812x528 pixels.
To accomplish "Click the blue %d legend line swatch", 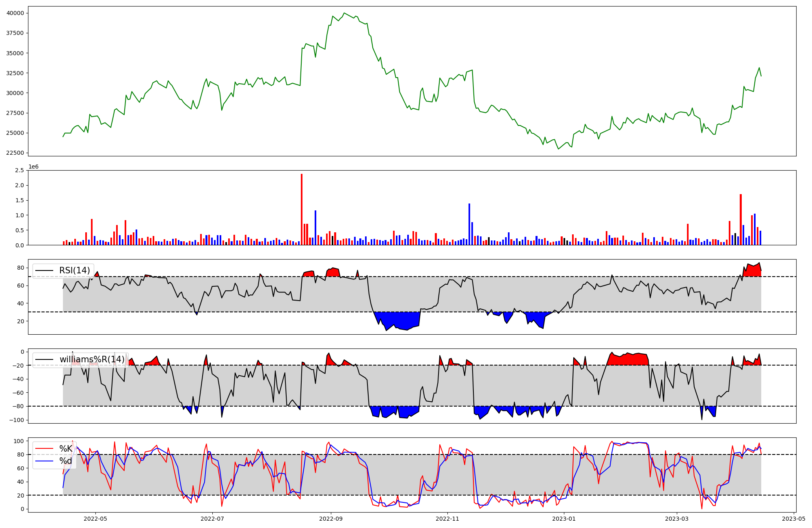I will (45, 461).
